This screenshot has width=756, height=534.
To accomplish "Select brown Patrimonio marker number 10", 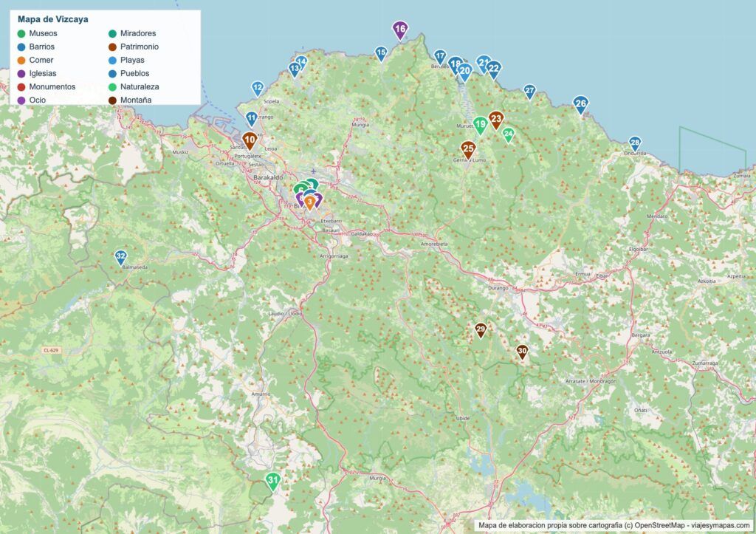I will [250, 141].
